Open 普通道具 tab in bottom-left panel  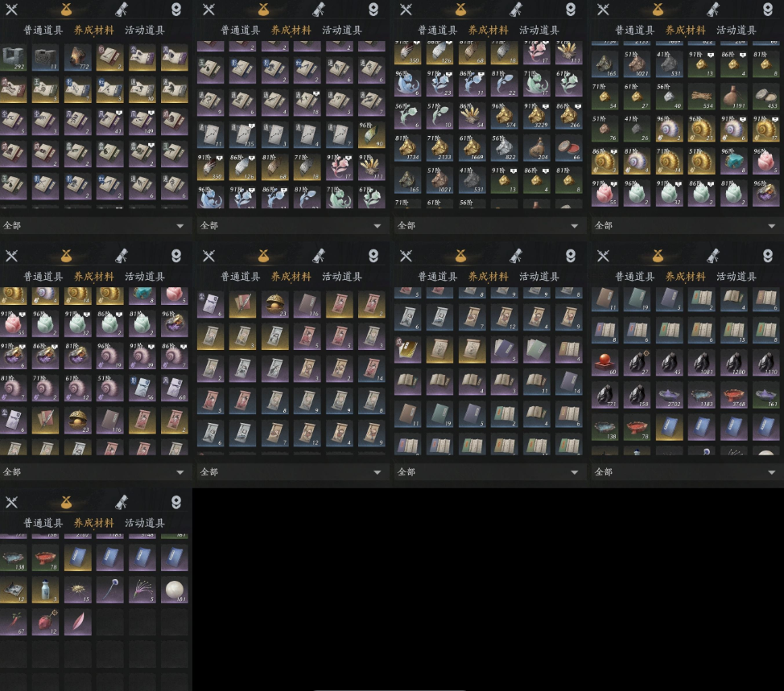[x=43, y=523]
